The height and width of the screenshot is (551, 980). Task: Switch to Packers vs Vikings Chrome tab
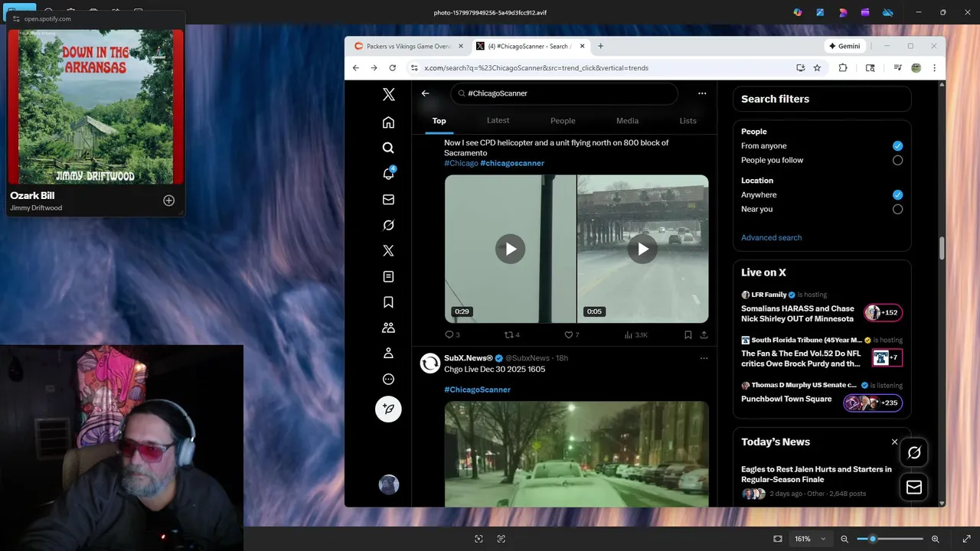click(409, 46)
